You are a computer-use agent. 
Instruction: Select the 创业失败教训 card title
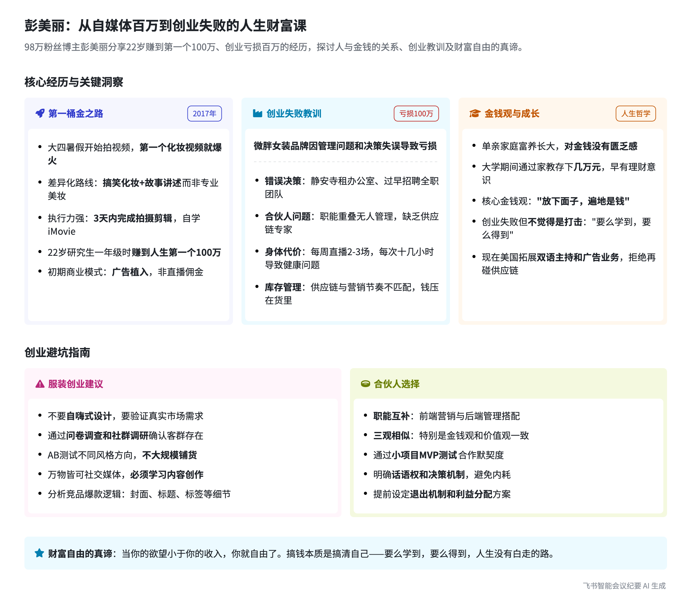pyautogui.click(x=293, y=114)
